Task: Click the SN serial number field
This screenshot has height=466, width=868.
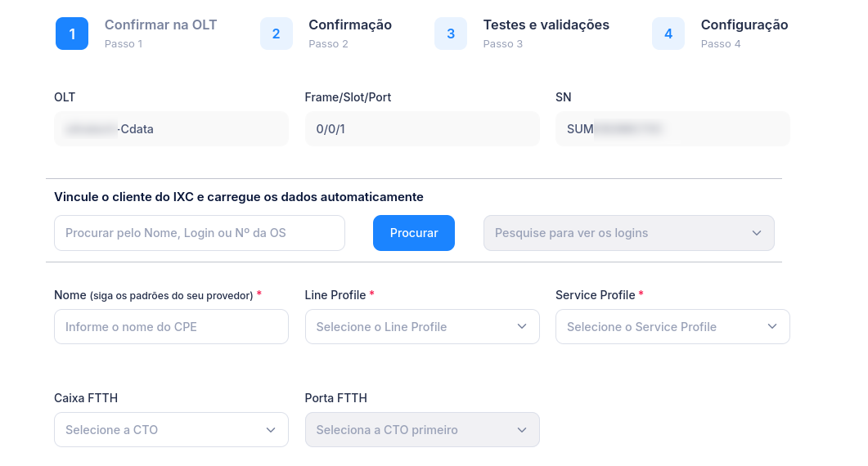Action: (672, 129)
